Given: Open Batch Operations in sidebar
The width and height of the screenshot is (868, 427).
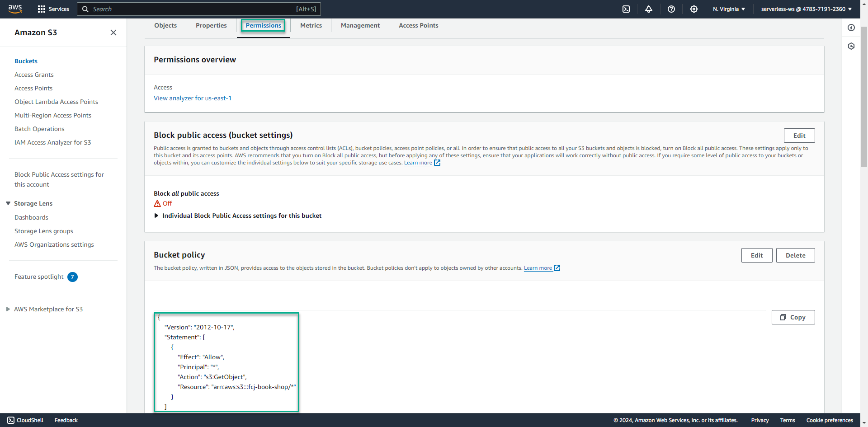Looking at the screenshot, I should pos(39,129).
